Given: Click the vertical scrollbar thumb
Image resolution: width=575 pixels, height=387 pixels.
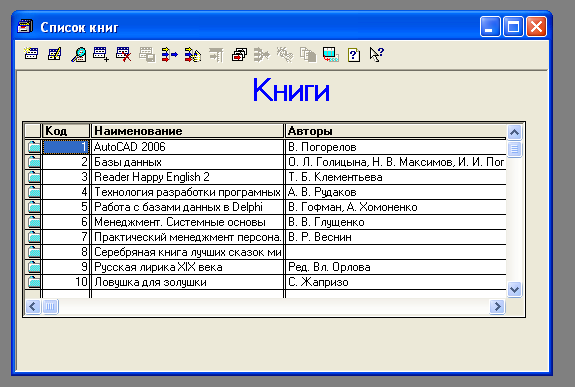Looking at the screenshot, I should point(514,149).
